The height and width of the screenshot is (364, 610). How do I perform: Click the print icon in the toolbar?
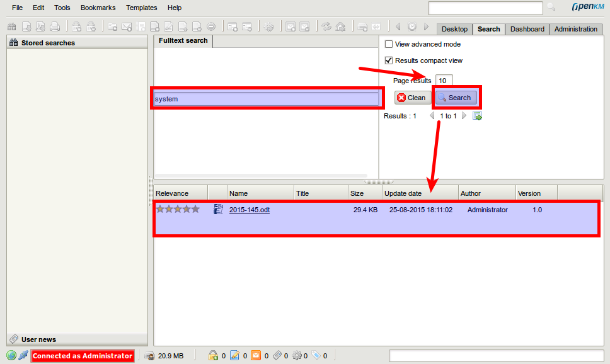click(x=55, y=27)
